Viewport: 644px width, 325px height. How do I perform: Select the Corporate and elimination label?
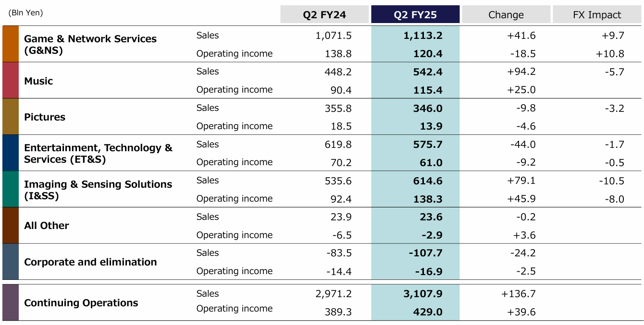90,262
